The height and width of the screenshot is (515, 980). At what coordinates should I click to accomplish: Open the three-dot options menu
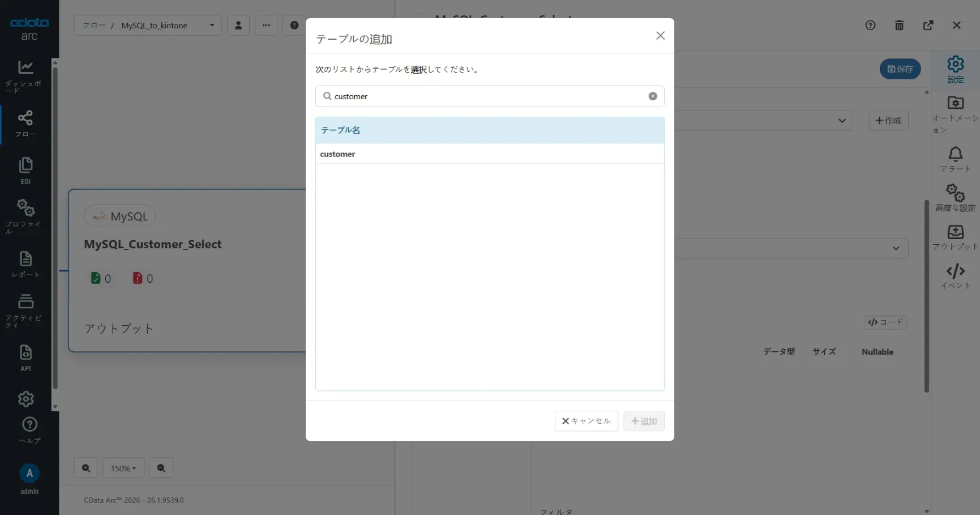(x=266, y=25)
